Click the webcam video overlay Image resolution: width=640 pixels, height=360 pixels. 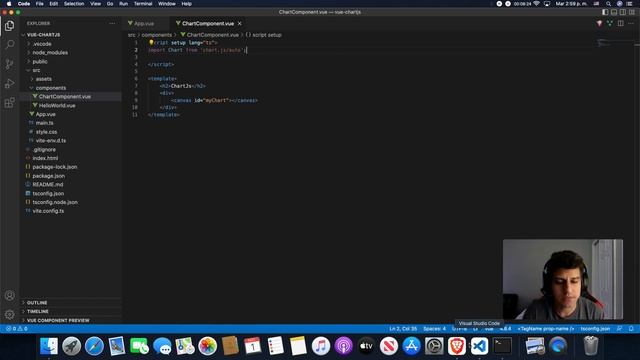tap(563, 280)
